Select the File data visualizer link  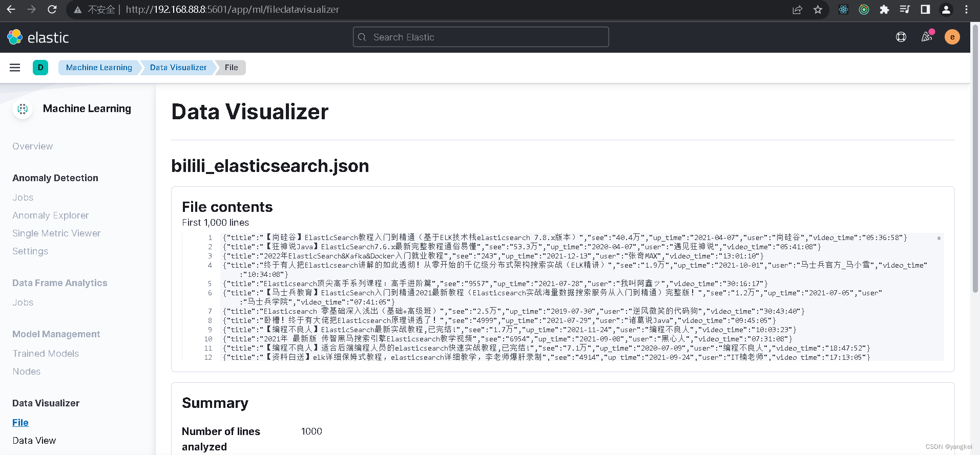pyautogui.click(x=20, y=423)
